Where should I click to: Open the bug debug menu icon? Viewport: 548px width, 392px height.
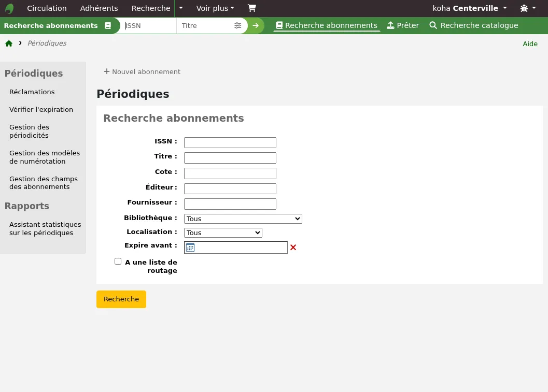[524, 8]
